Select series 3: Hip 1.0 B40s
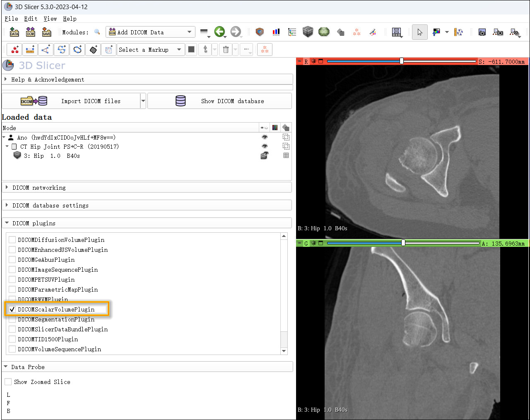The width and height of the screenshot is (530, 420). pos(52,156)
